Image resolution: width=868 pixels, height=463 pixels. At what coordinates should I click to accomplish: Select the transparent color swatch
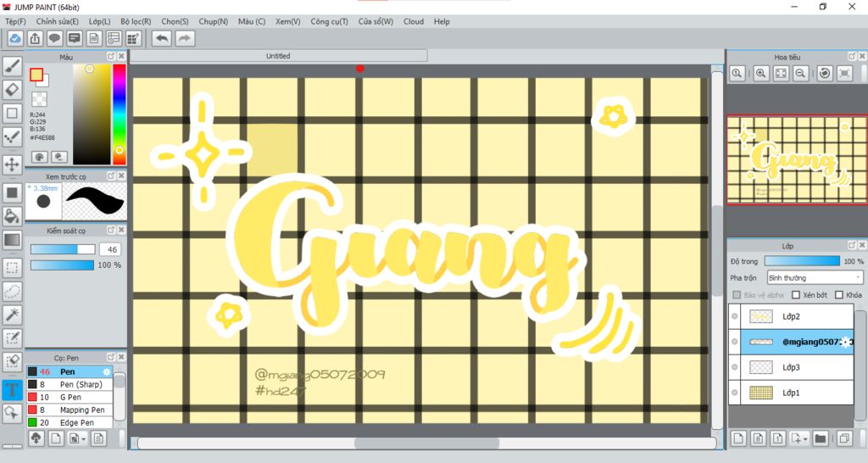[39, 99]
